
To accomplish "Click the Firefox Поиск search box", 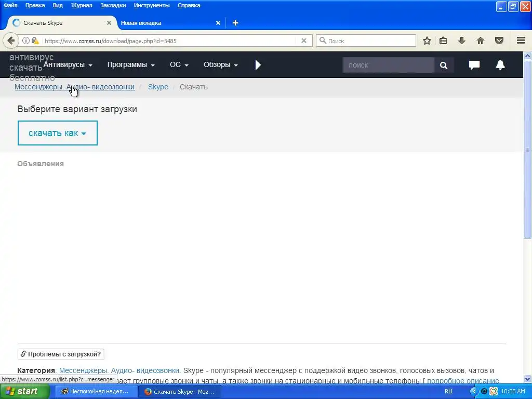I will pos(366,41).
